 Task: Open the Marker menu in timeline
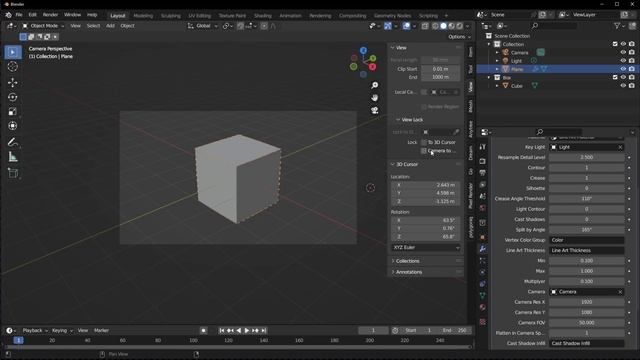[x=101, y=330]
